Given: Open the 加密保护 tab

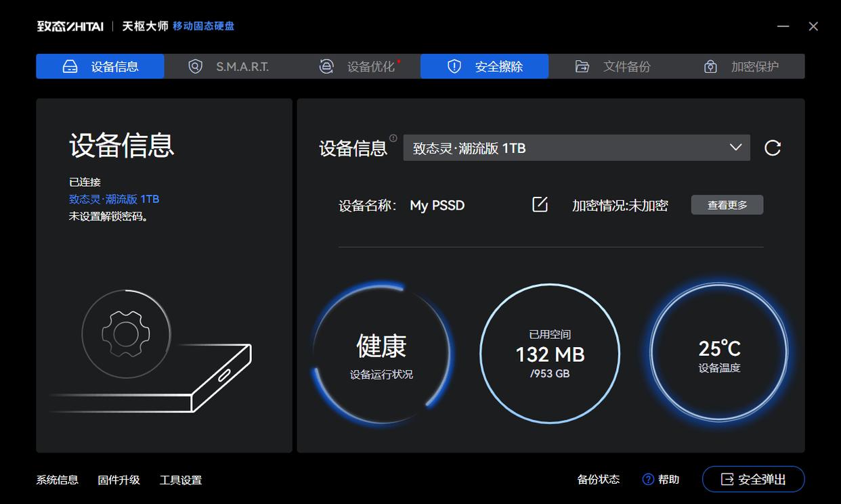Looking at the screenshot, I should coord(741,66).
